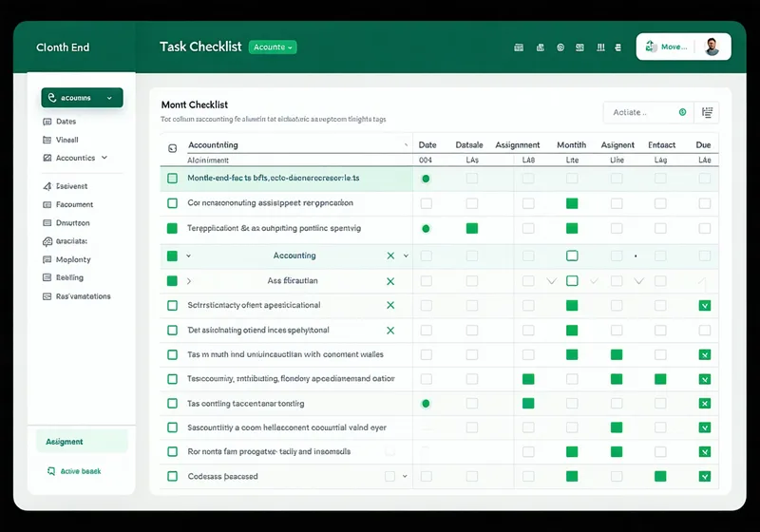Sort by the Accountnting column arrow
Image resolution: width=760 pixels, height=532 pixels.
tap(407, 144)
